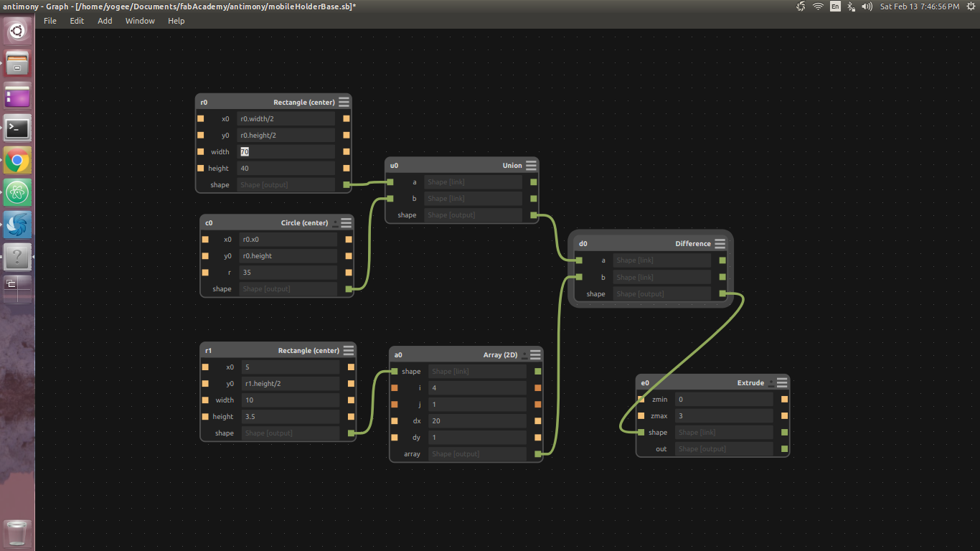Click the green shape output port of r0
980x551 pixels.
347,184
